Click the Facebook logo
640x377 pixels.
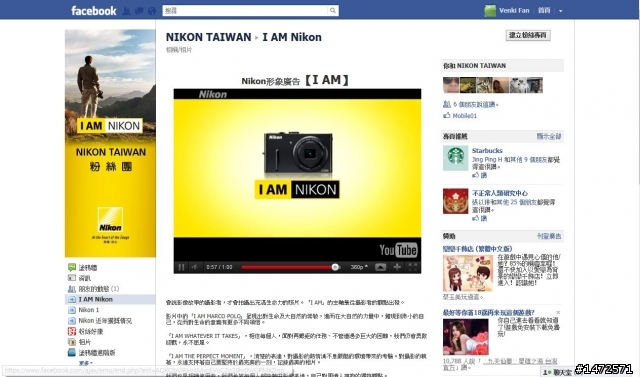coord(93,11)
